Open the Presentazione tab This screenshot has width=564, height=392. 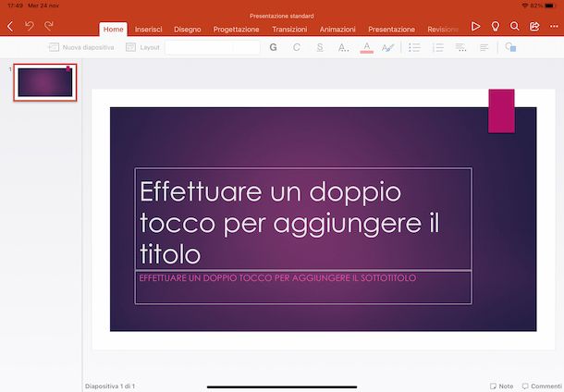point(391,30)
